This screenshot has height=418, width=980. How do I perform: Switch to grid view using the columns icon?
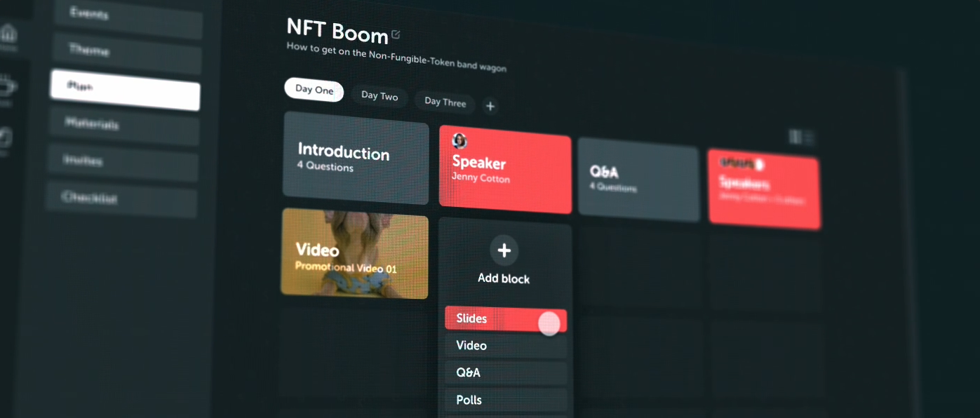tap(795, 137)
